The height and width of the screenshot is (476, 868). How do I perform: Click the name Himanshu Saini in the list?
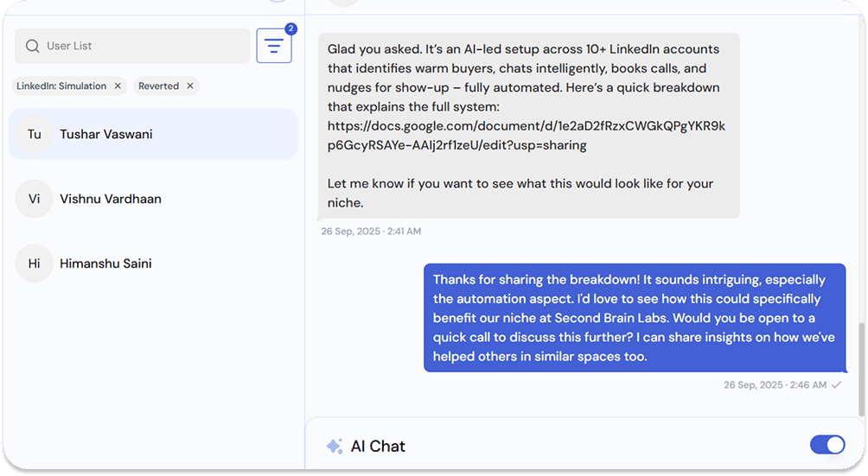click(106, 263)
